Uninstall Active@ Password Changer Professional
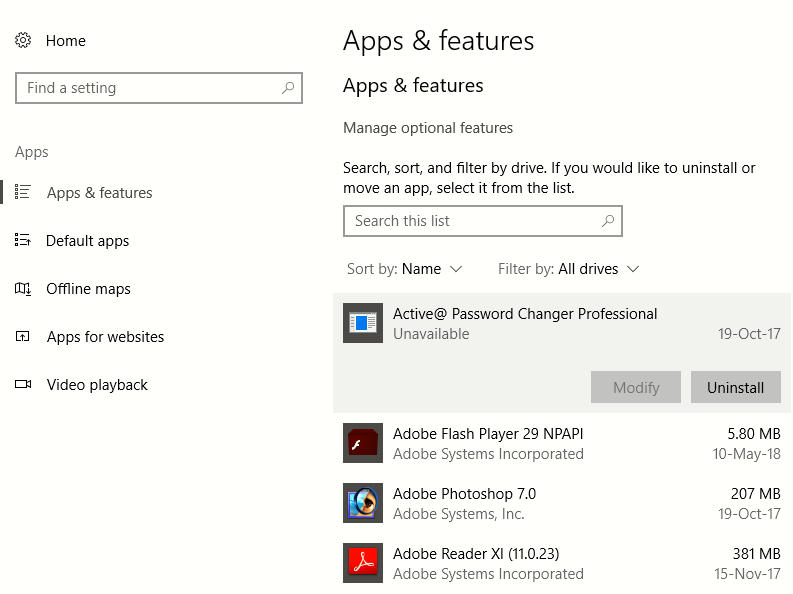The height and width of the screenshot is (594, 793). click(x=735, y=388)
